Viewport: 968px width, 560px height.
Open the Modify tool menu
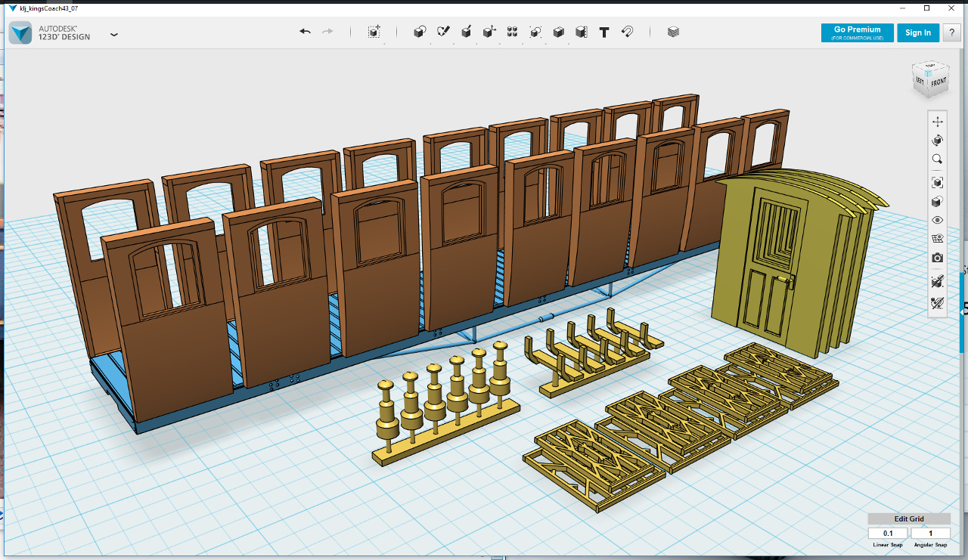[489, 32]
